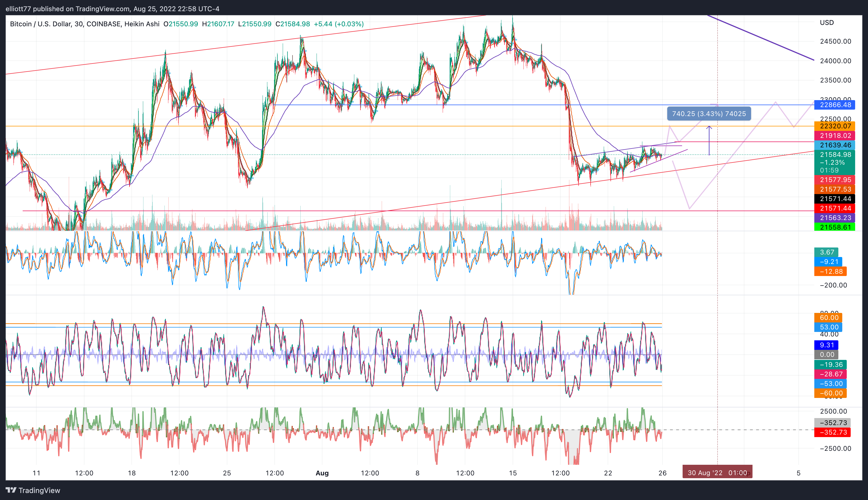Click the 23500.00 price axis label
This screenshot has height=500, width=868.
pyautogui.click(x=835, y=80)
